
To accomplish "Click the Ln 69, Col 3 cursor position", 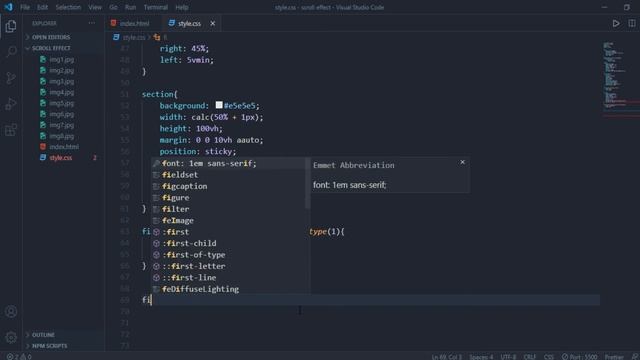I will [x=447, y=357].
